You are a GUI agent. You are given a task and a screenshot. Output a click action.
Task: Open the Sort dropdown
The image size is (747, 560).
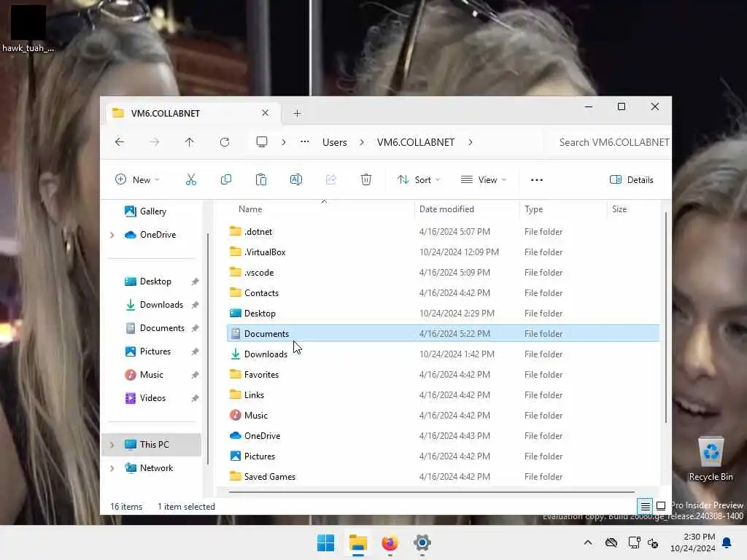[x=418, y=179]
